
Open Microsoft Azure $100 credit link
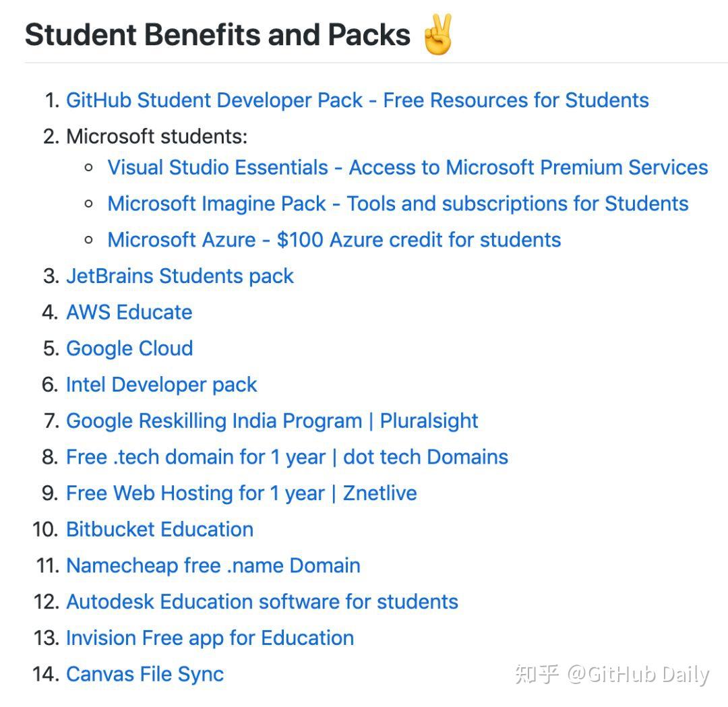click(x=334, y=240)
